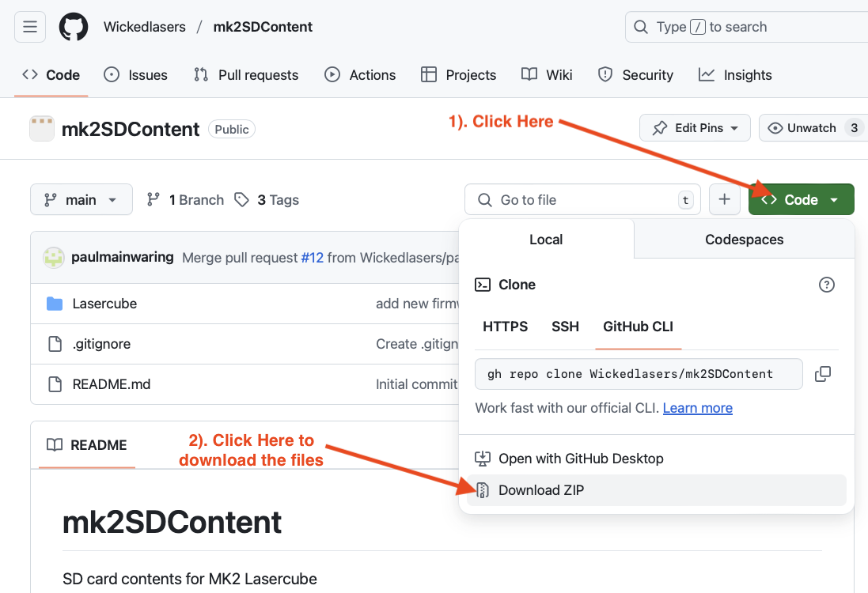
Task: Click the clone help question mark icon
Action: point(827,285)
